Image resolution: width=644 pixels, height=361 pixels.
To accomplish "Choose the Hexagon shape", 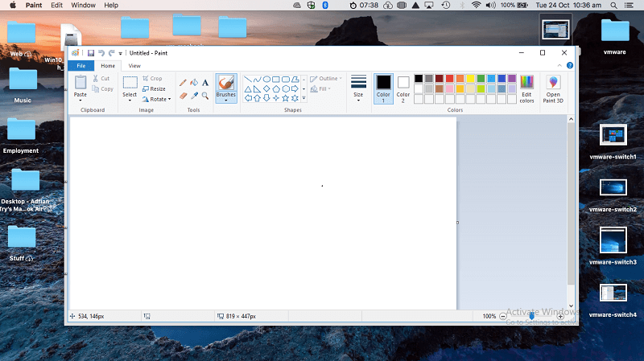I will (x=286, y=88).
